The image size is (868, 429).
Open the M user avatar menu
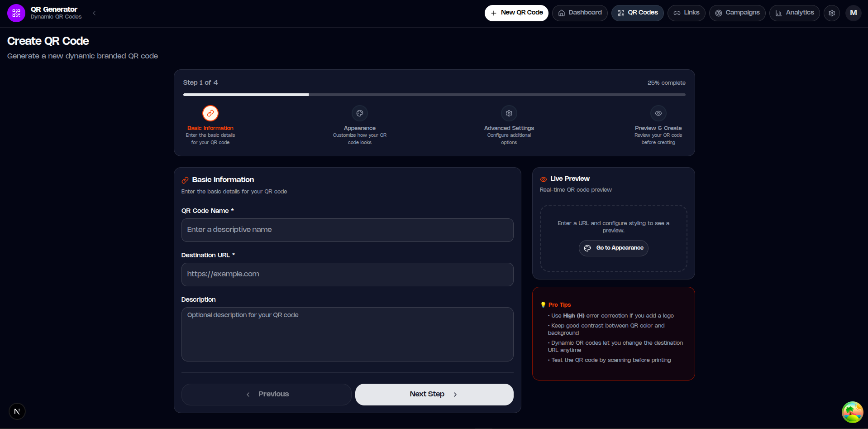[854, 13]
